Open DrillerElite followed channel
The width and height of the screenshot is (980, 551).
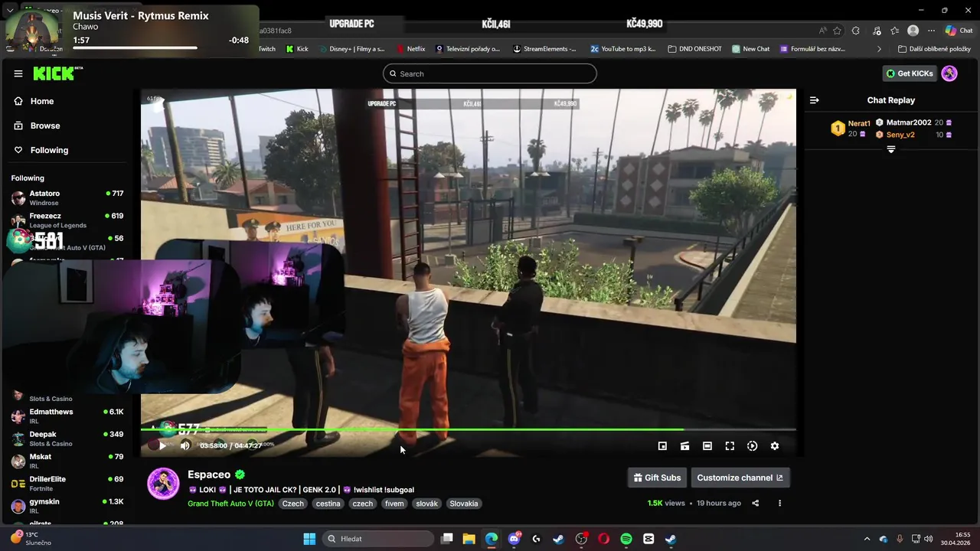point(67,483)
